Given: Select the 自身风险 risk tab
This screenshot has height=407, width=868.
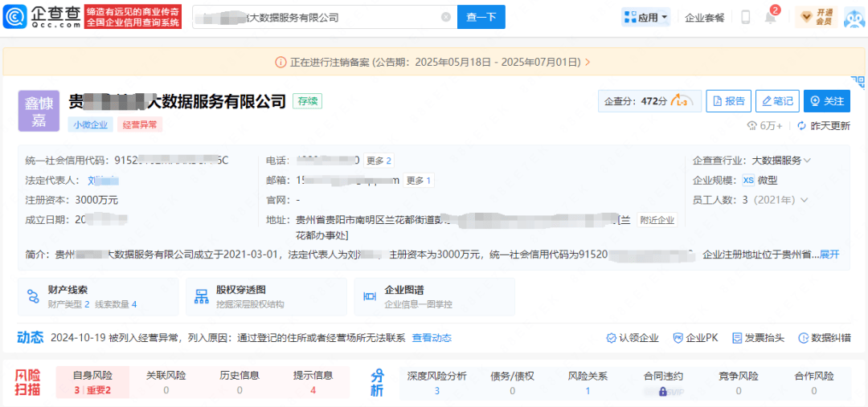Looking at the screenshot, I should [x=92, y=382].
